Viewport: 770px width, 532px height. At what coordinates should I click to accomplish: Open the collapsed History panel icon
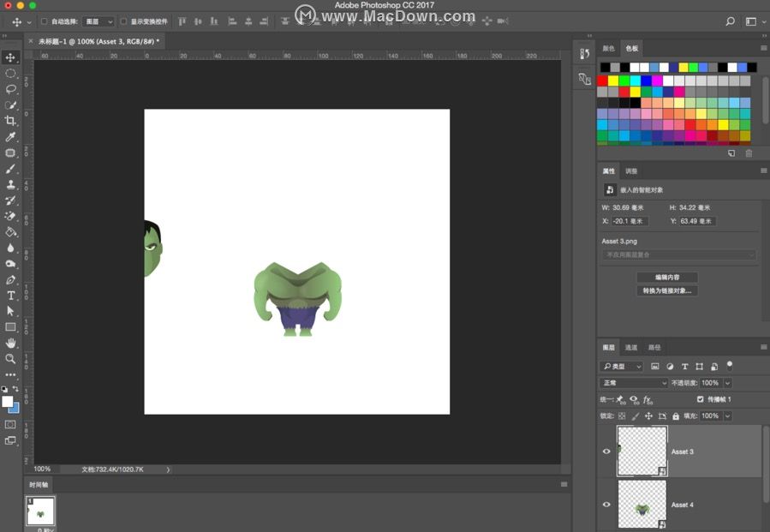coord(584,54)
